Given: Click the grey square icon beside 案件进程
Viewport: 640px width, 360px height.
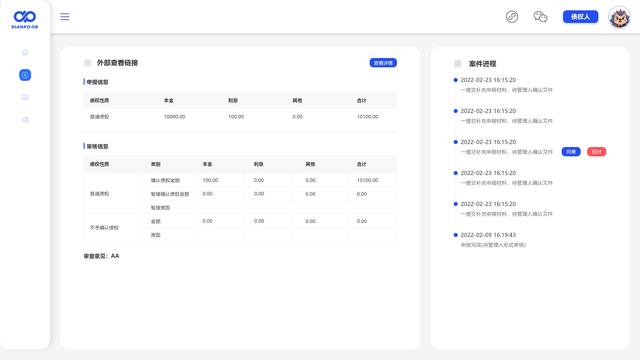Looking at the screenshot, I should (458, 64).
